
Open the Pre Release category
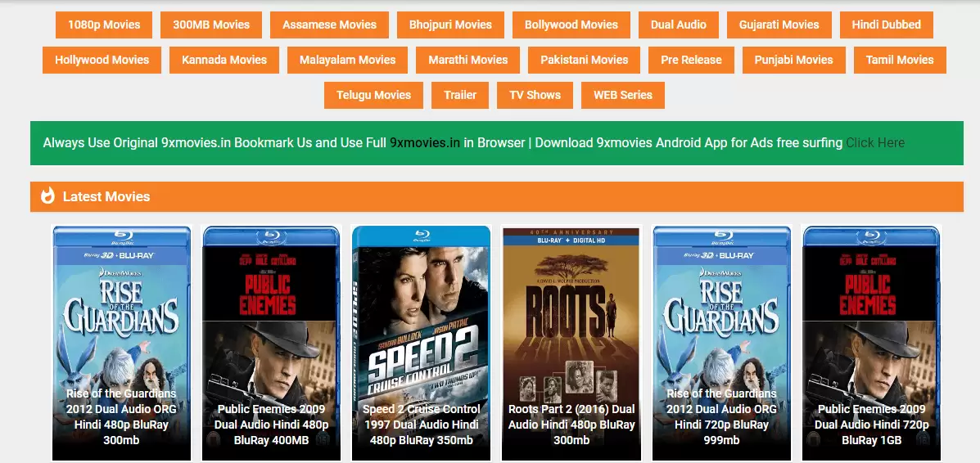point(691,60)
